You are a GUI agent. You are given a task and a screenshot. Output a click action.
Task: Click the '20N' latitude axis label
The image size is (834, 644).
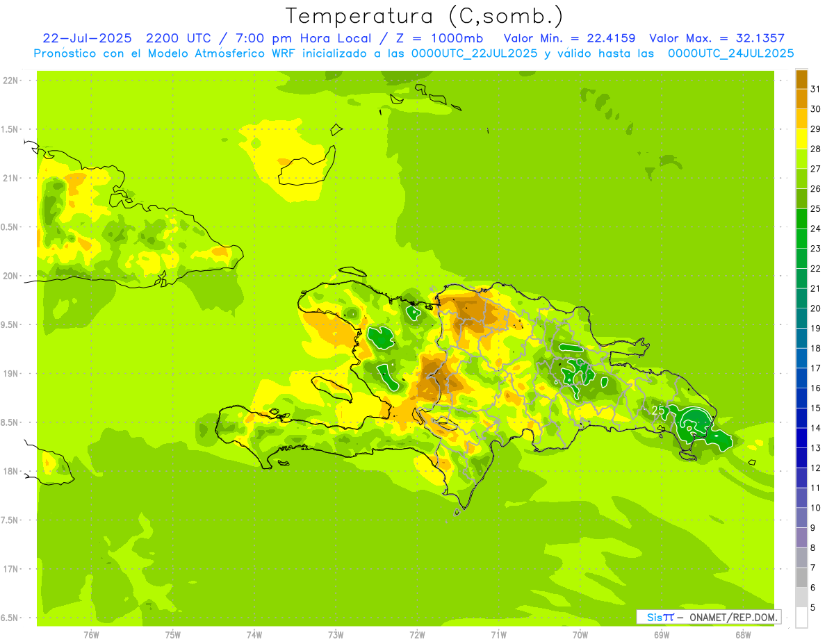pos(10,276)
